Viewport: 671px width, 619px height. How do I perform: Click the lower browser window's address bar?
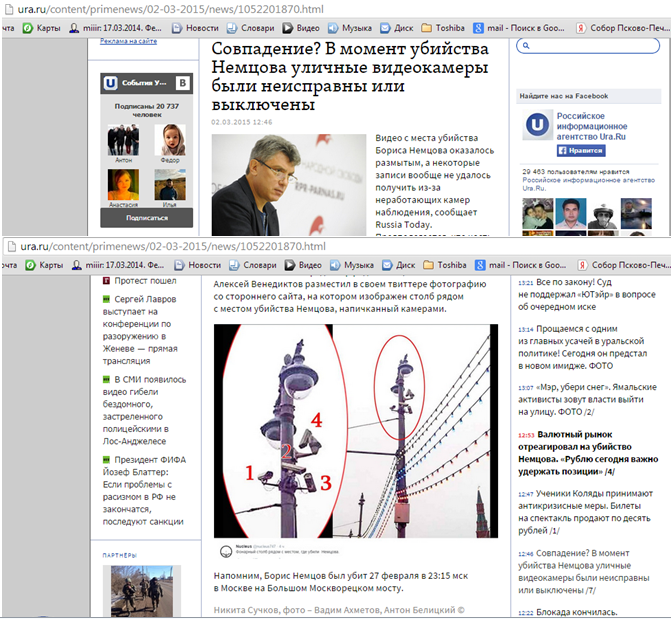[x=173, y=246]
